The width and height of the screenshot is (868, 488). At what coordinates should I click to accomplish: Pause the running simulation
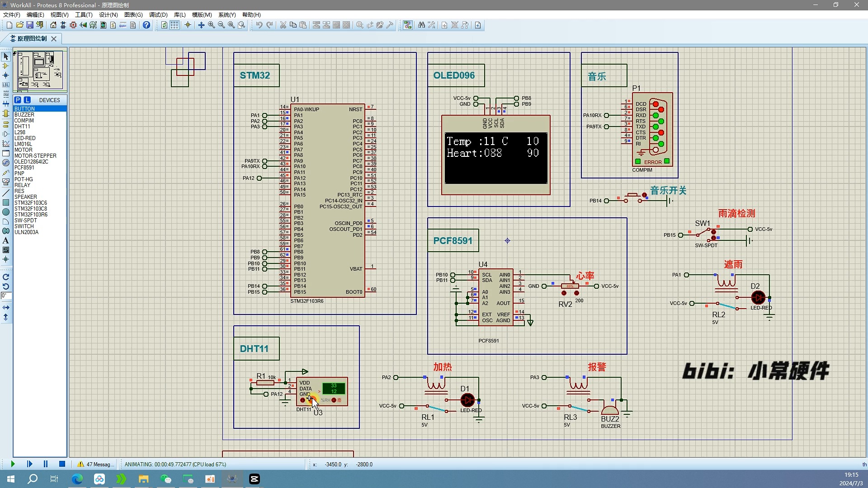(46, 464)
